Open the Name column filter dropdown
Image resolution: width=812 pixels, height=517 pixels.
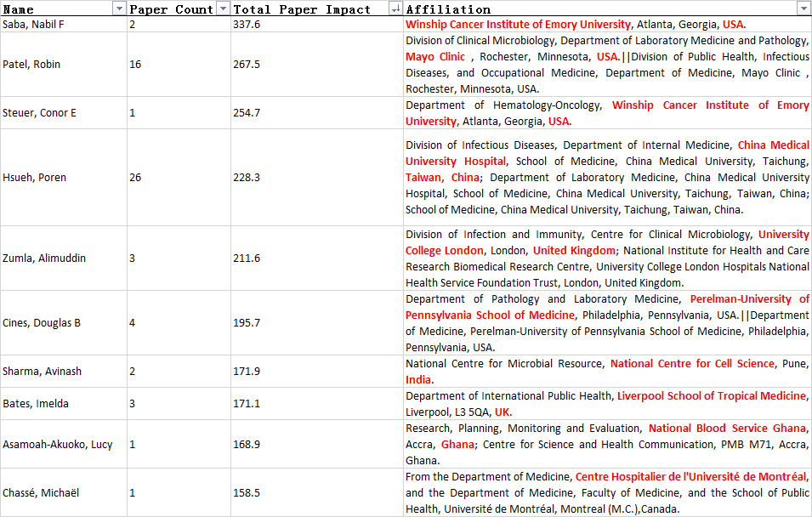click(120, 9)
